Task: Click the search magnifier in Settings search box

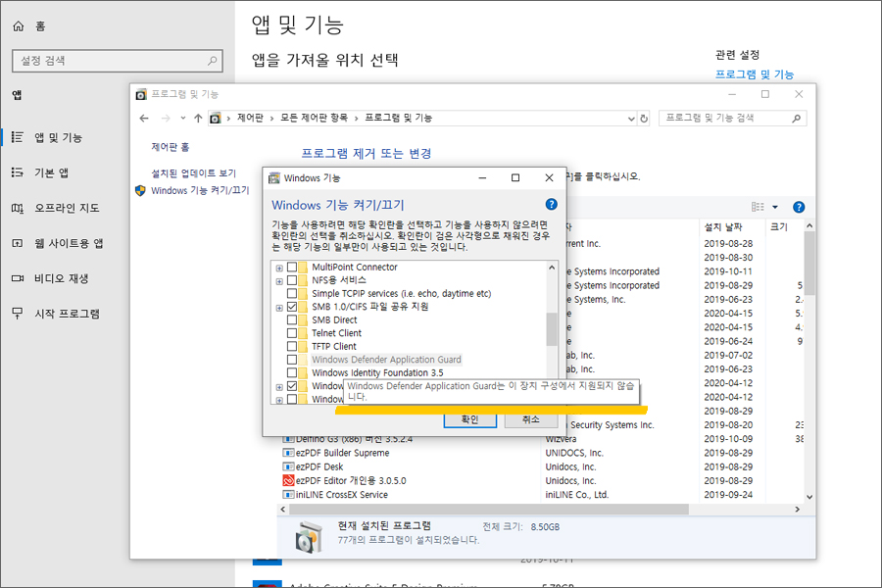Action: [x=212, y=60]
